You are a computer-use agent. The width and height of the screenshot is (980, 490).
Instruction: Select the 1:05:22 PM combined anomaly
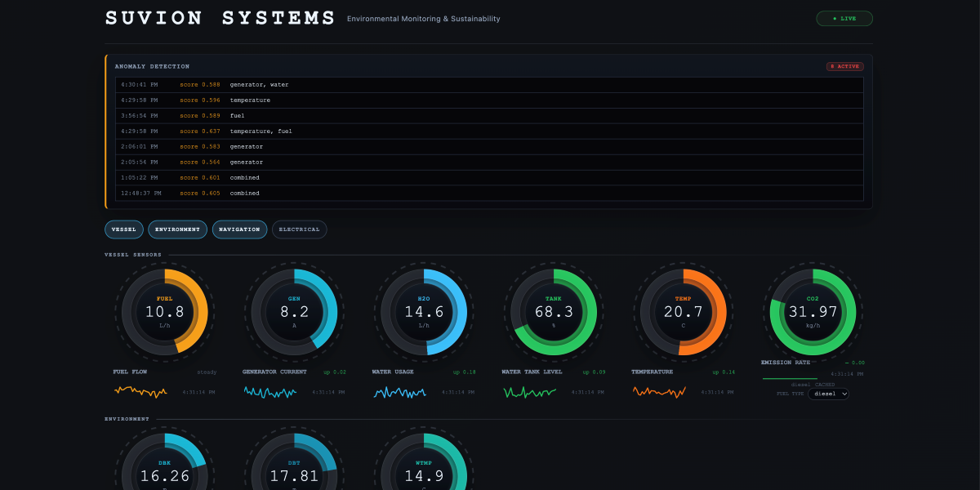489,178
